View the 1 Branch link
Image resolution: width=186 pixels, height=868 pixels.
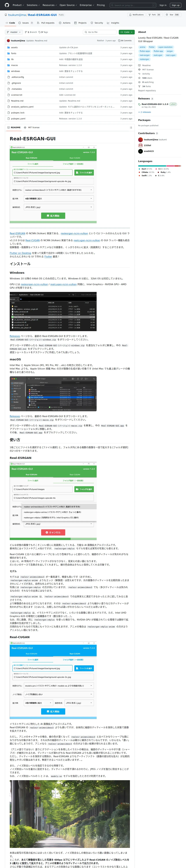tap(31, 32)
